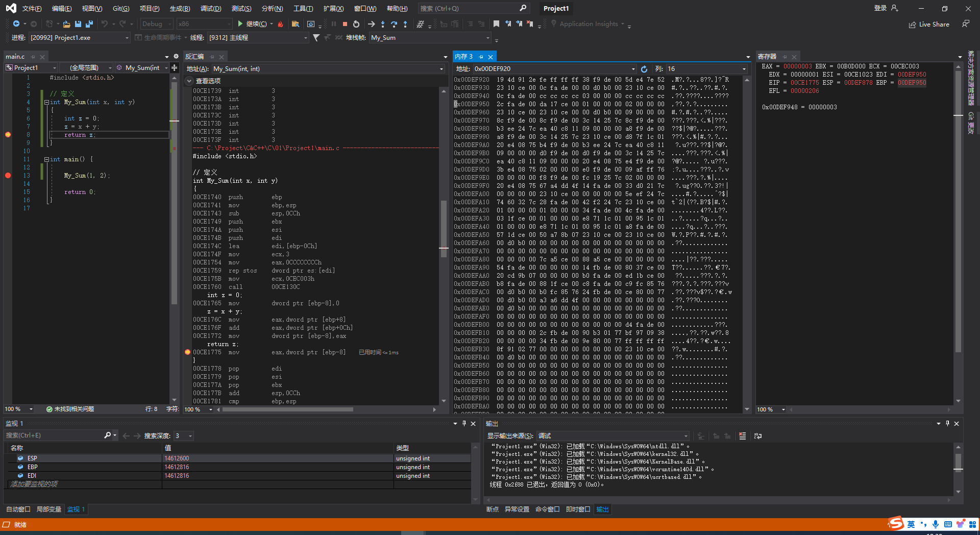Screen dimensions: 980x535
Task: Toggle the breakpoint on line 13
Action: pos(8,176)
